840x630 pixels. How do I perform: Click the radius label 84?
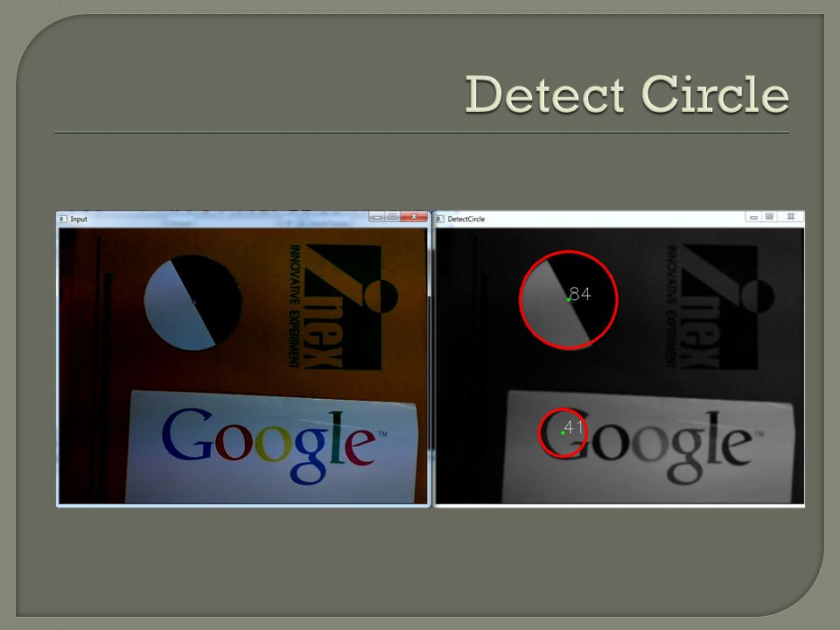[580, 294]
